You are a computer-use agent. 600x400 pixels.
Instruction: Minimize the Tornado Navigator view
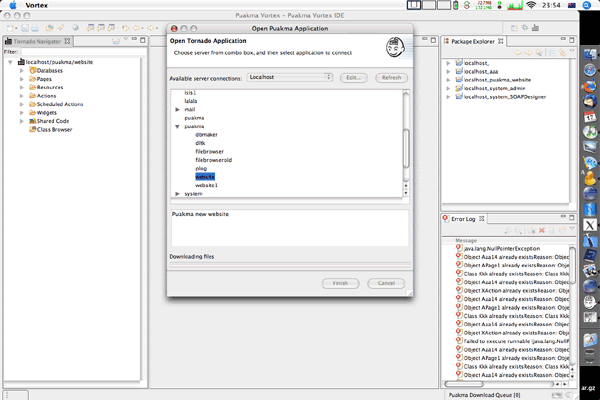point(134,39)
